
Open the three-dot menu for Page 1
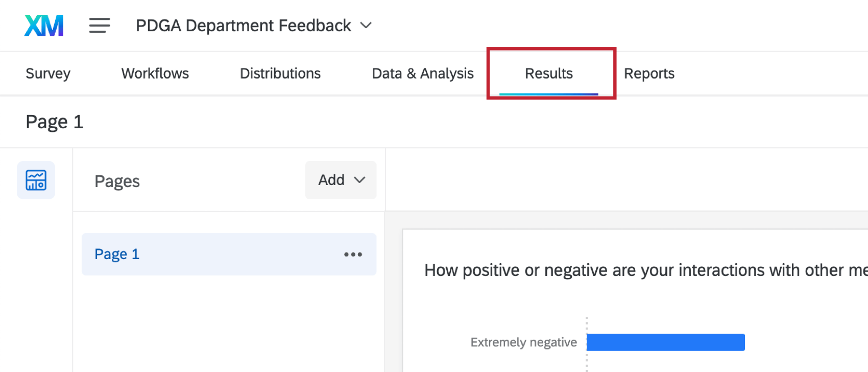353,254
